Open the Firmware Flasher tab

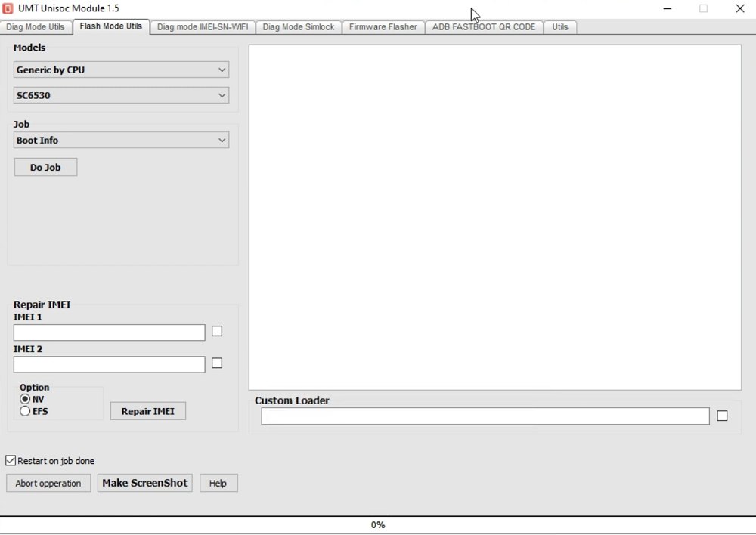(383, 27)
